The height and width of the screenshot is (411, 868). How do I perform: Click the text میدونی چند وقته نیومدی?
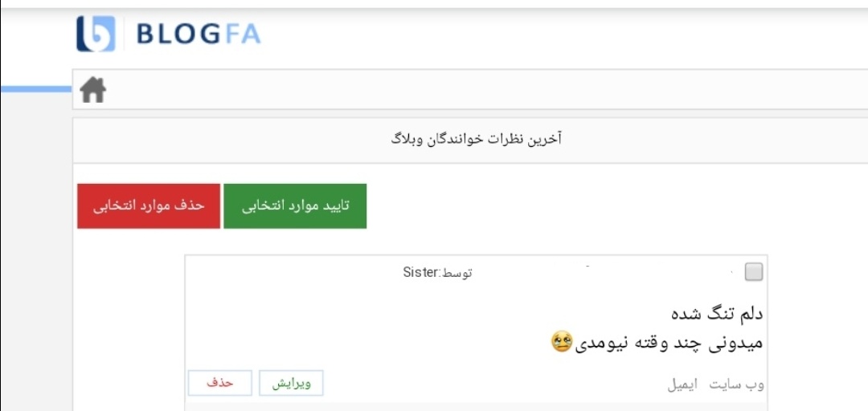pos(669,343)
